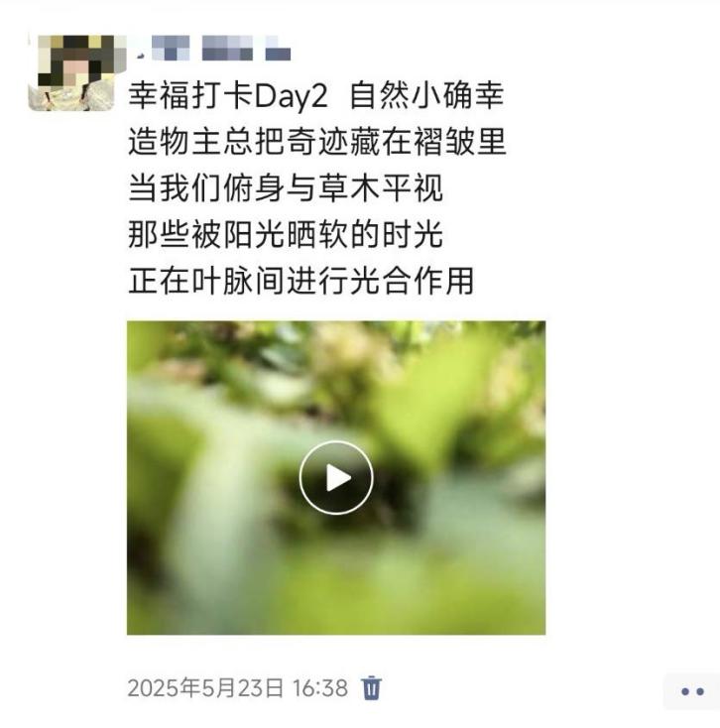This screenshot has height=728, width=720.
Task: Click the line 正在叶脉间进行光合作用
Action: point(300,281)
